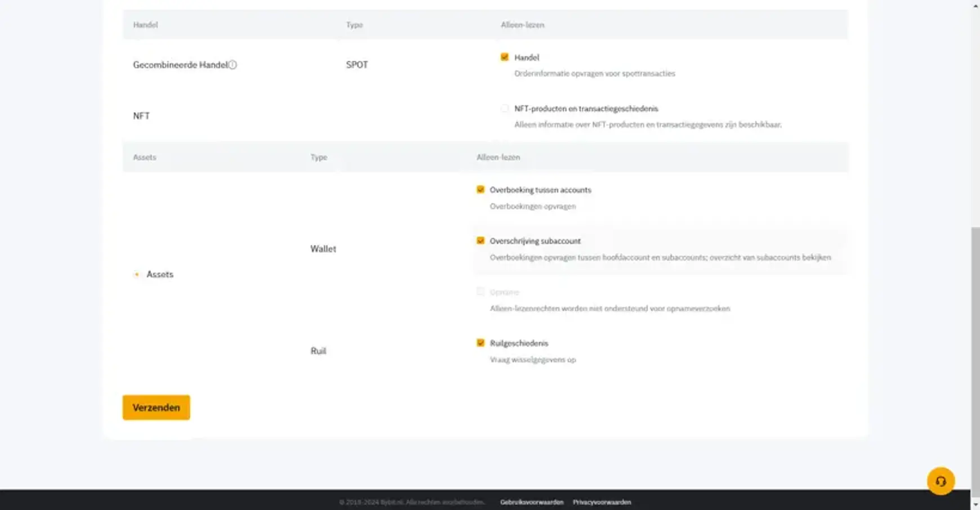Uncheck the Handel permission checkbox

tap(504, 57)
